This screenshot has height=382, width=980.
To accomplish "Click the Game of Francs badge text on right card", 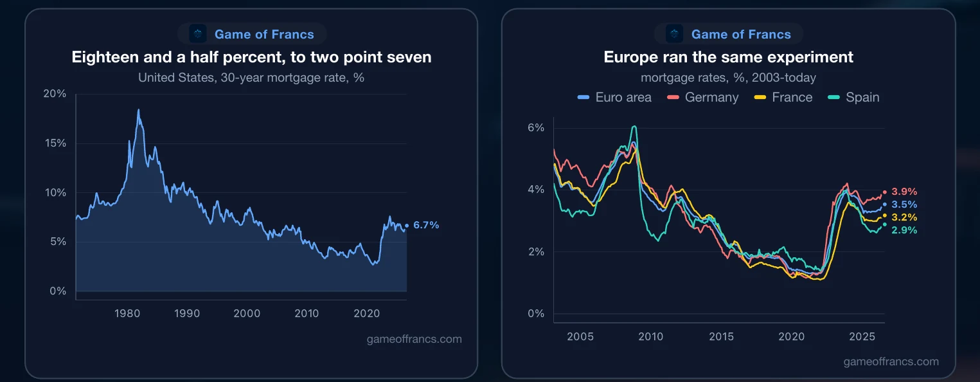I will click(741, 34).
